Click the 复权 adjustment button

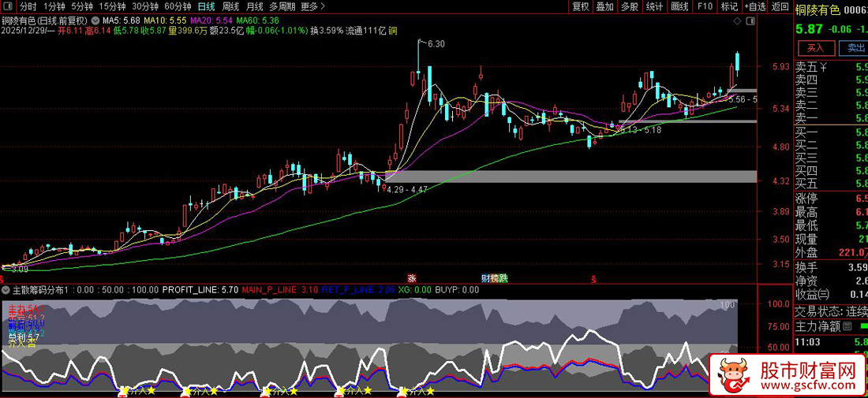tap(581, 6)
